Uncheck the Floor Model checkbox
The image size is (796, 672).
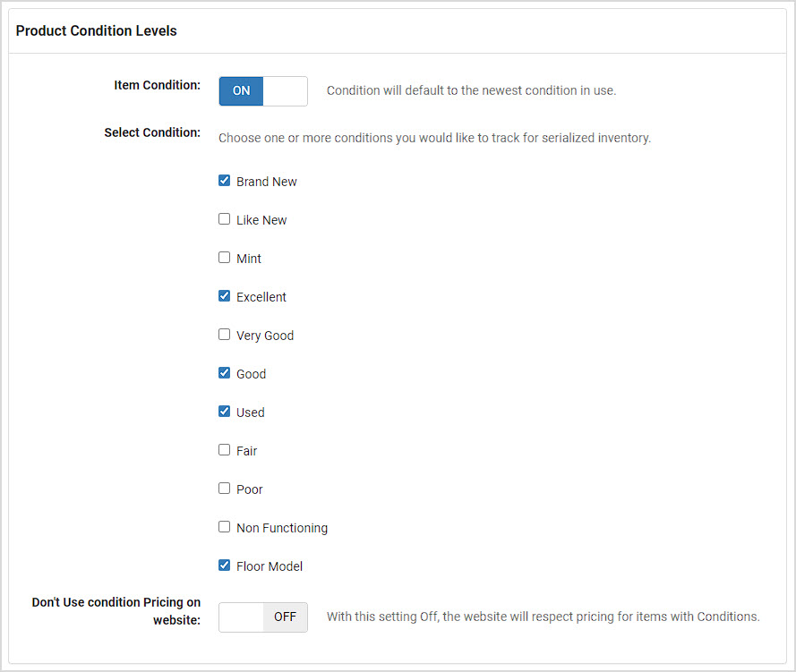pyautogui.click(x=225, y=566)
